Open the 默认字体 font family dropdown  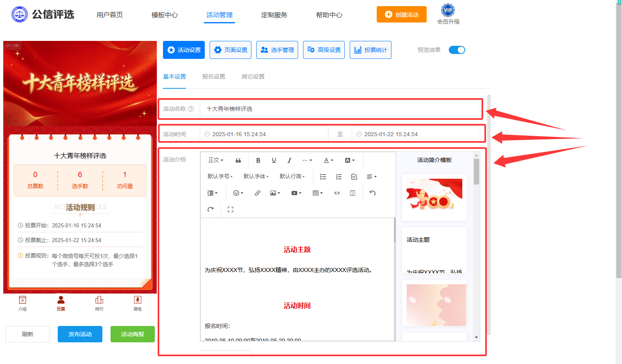[x=256, y=177]
